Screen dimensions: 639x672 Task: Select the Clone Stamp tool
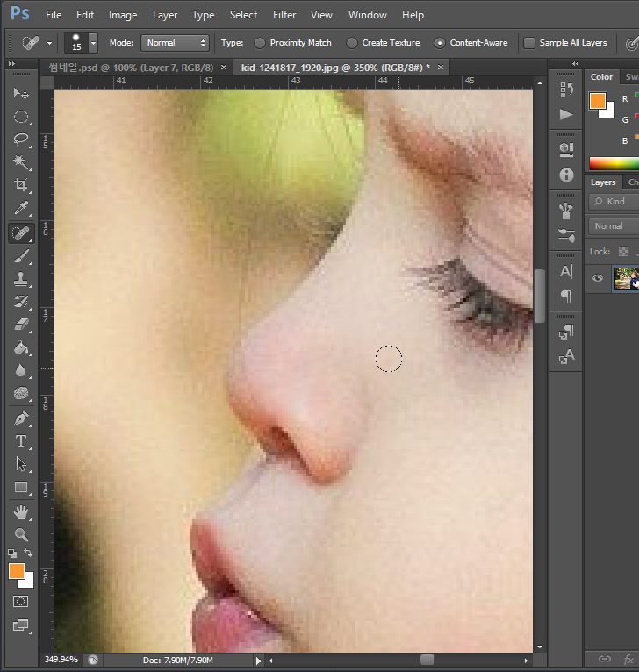pyautogui.click(x=20, y=280)
